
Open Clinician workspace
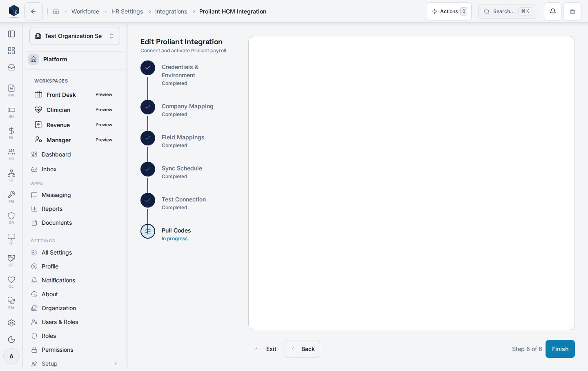75,110
